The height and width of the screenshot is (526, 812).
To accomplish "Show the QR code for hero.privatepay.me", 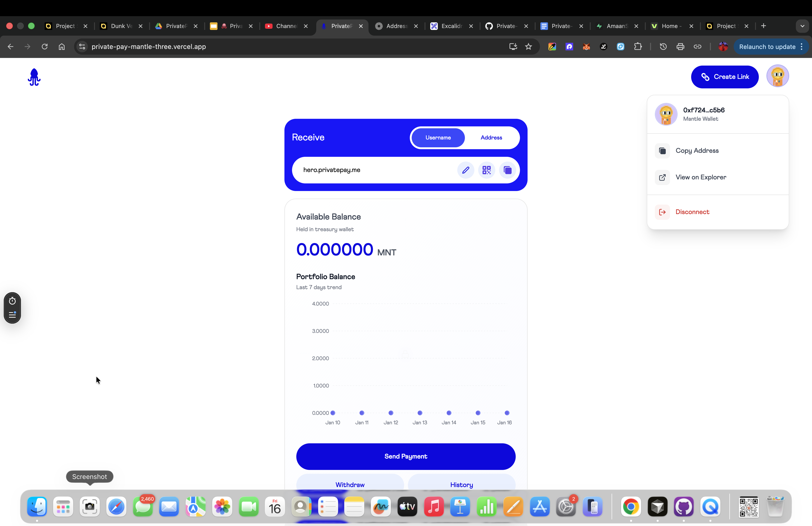I will point(486,170).
